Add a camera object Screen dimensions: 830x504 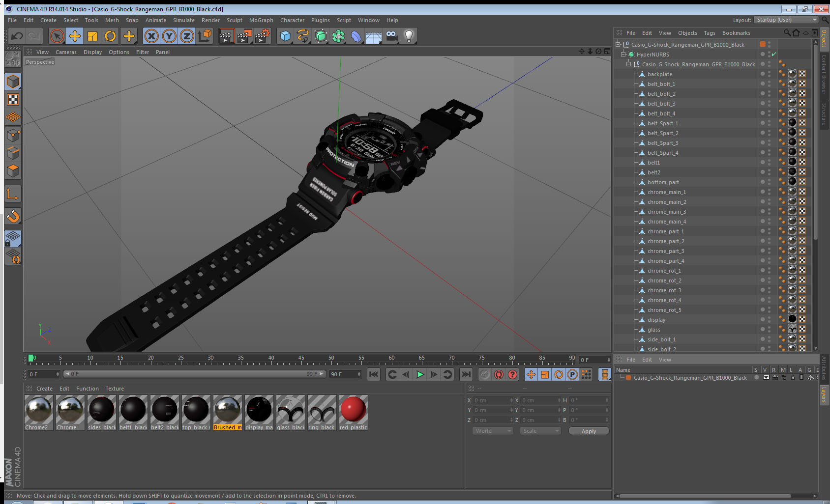[391, 36]
